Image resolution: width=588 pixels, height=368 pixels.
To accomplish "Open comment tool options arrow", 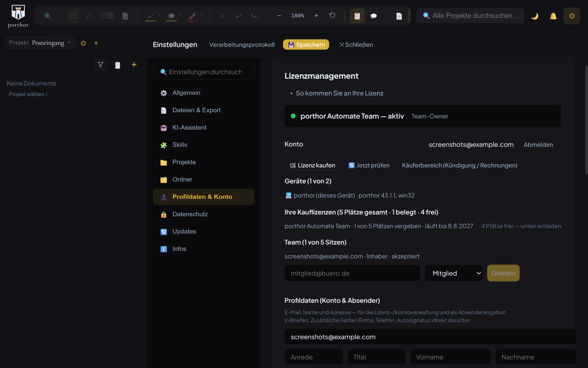I will point(180,15).
